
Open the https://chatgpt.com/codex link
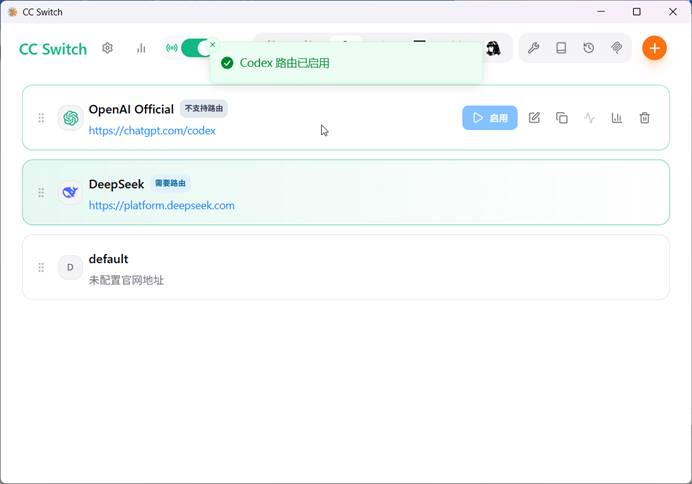(152, 131)
